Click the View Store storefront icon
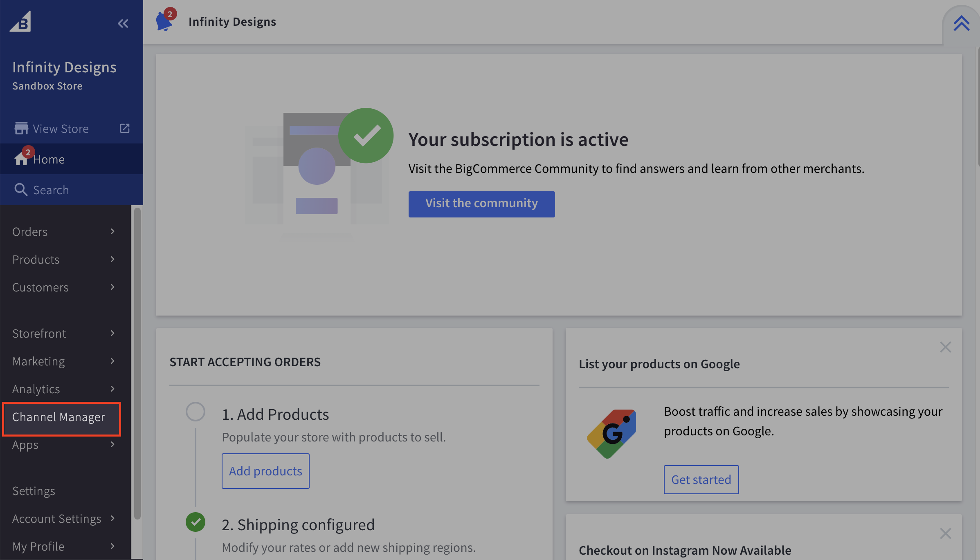The height and width of the screenshot is (560, 980). [20, 128]
